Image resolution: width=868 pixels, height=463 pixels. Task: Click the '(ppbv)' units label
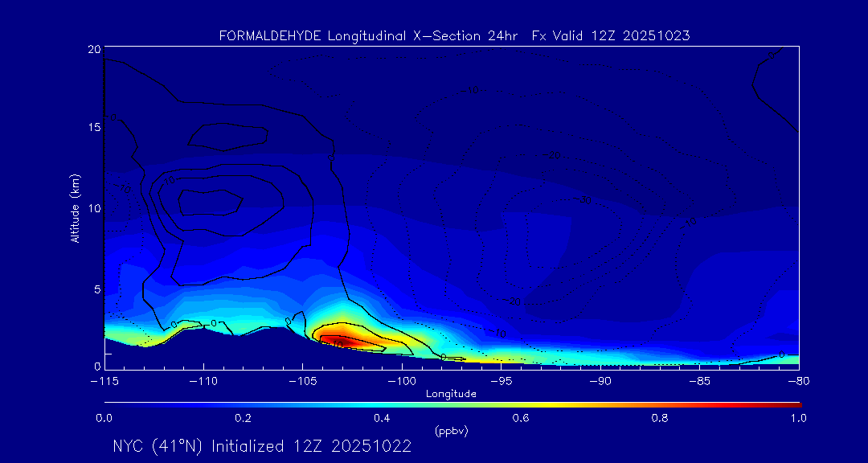pos(451,431)
